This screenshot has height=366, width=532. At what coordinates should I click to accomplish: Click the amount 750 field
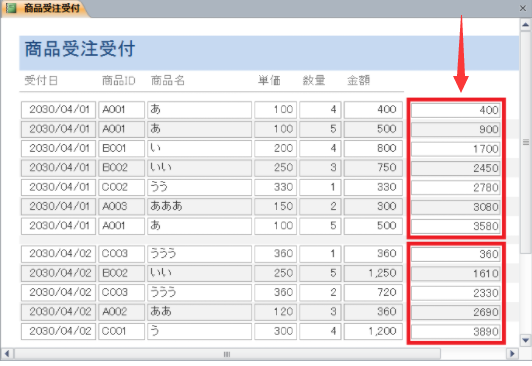(373, 168)
